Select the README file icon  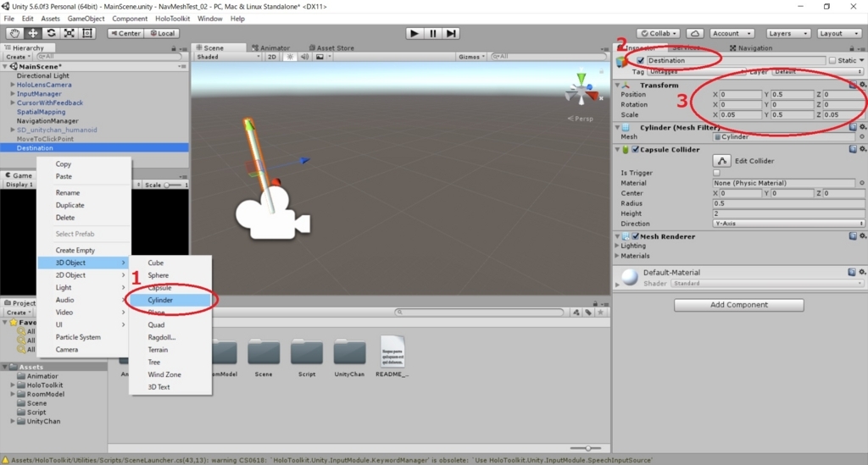point(392,352)
